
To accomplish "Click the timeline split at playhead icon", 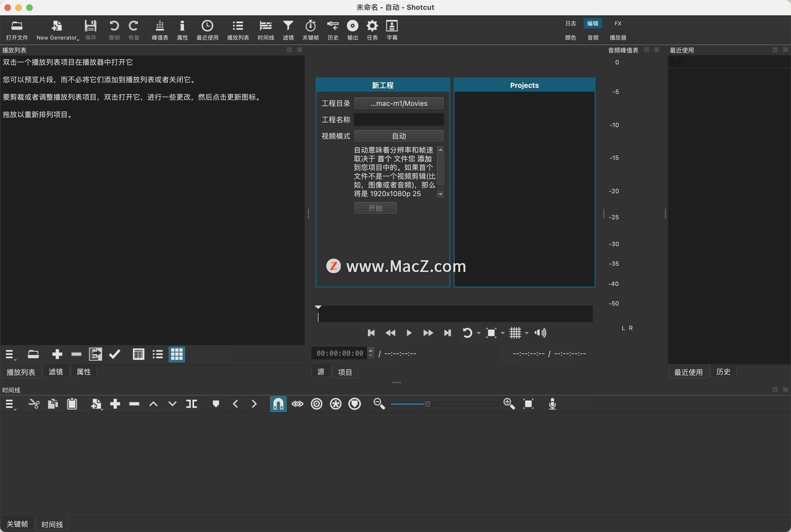I will click(x=192, y=404).
